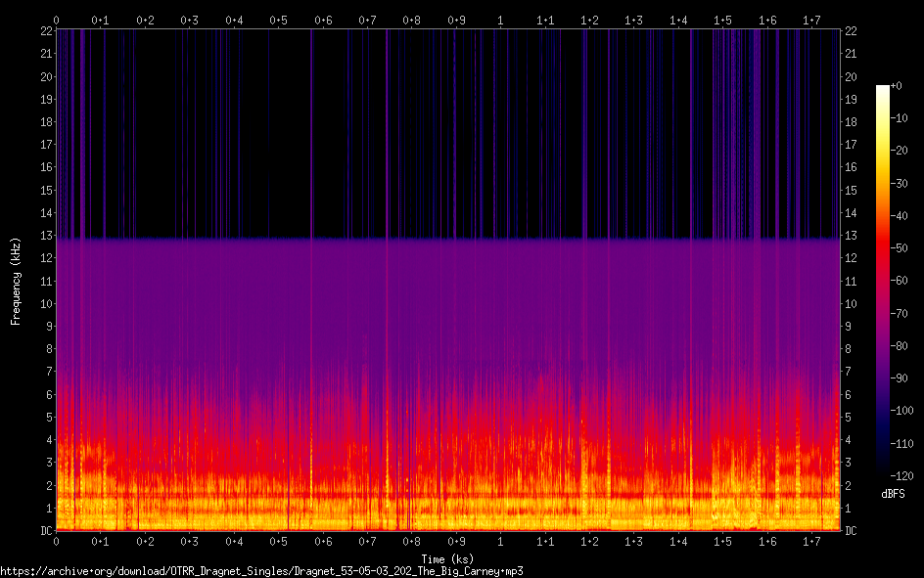Click the dBFS label under the color scale

point(892,494)
